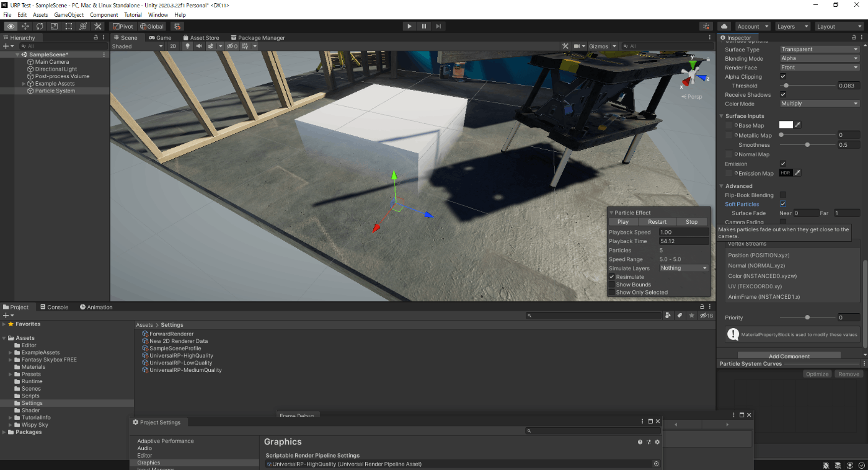Toggle hidden objects visibility icon
Image resolution: width=868 pixels, height=470 pixels.
coord(231,47)
